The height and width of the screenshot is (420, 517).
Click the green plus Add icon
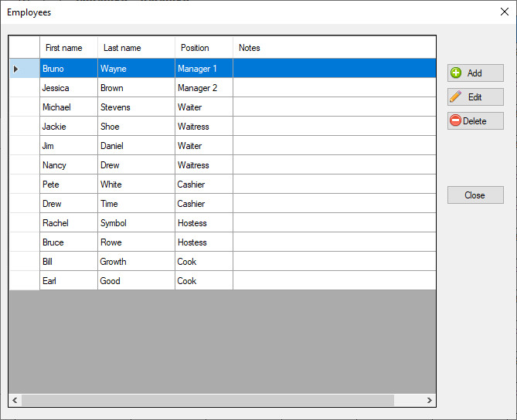point(456,73)
